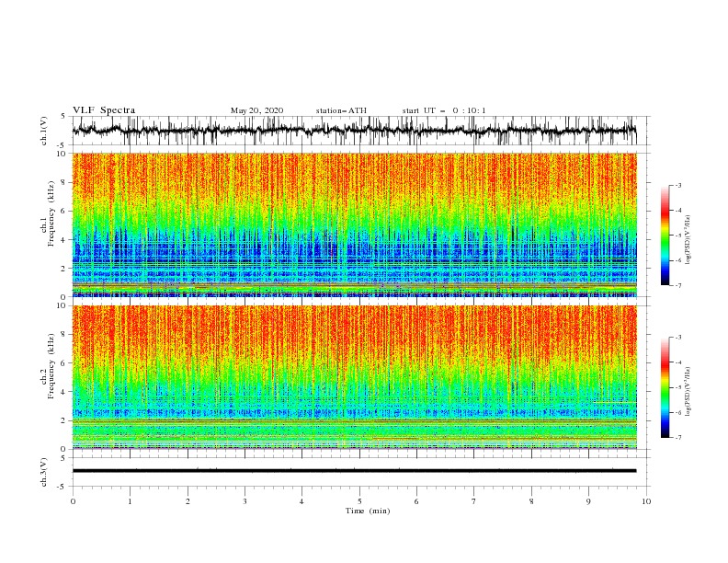Click the ch.1 color bar log(PSD) label

(688, 240)
